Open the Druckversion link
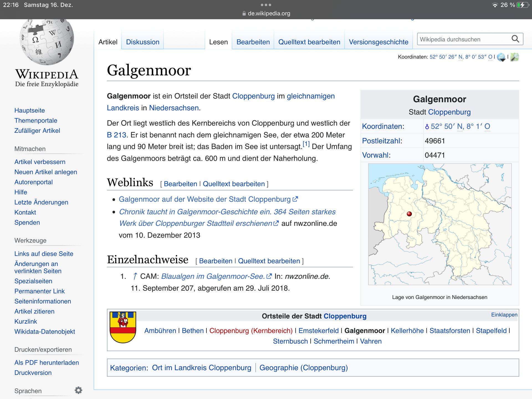 pos(33,373)
